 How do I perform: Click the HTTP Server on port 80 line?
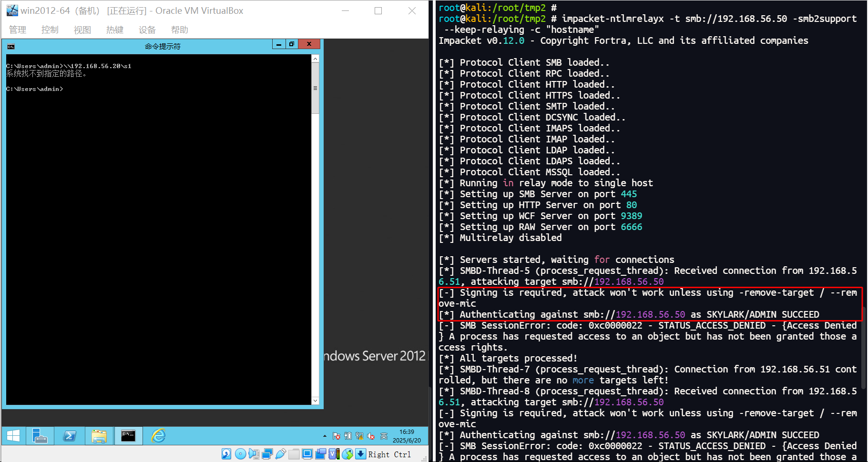(538, 205)
